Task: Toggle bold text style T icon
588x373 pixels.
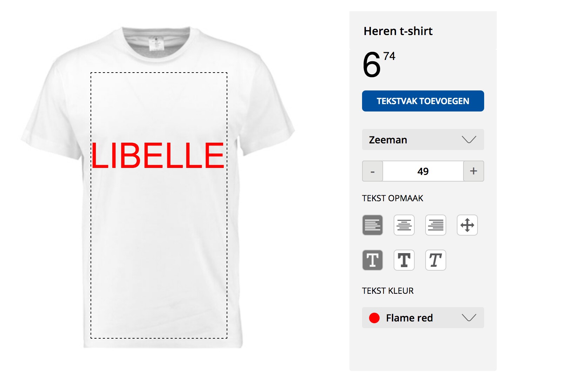Action: 404,260
